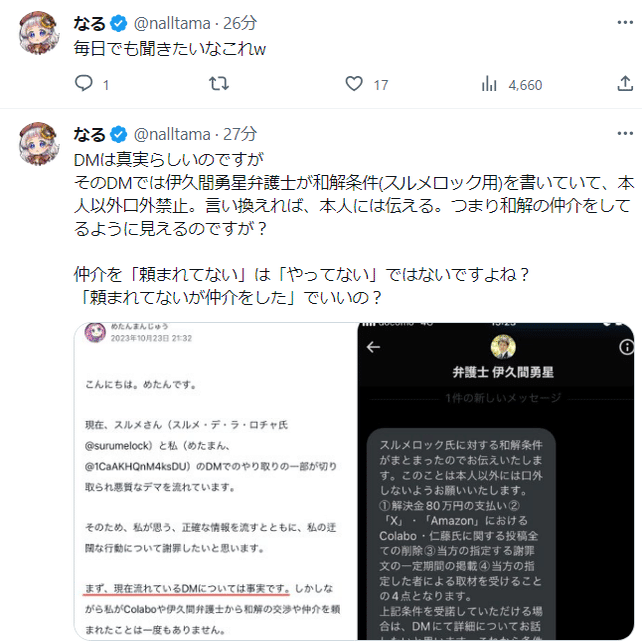This screenshot has height=642, width=642.
Task: Click verified badge on the second tweet
Action: click(119, 135)
